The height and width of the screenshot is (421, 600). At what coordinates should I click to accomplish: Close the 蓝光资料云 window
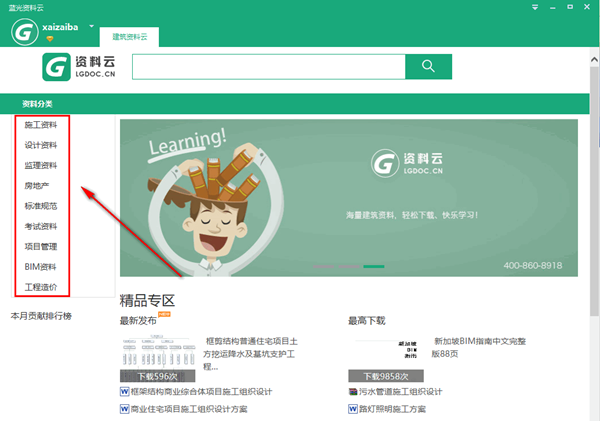(587, 7)
